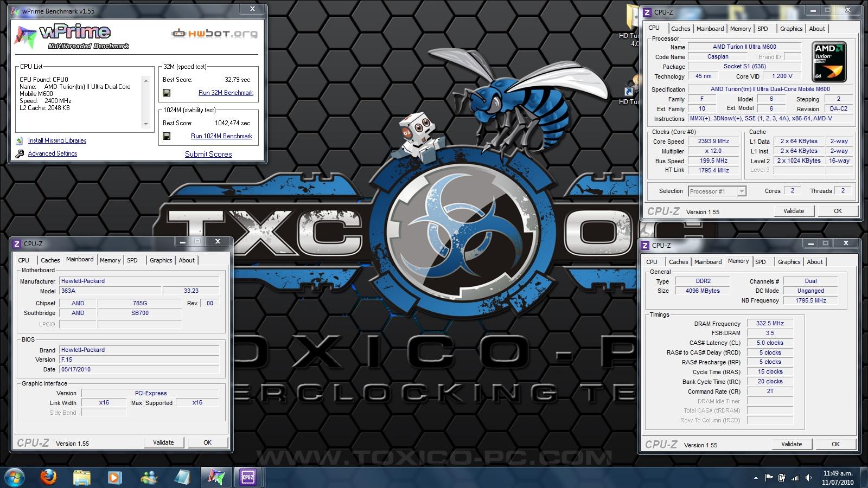Open Install Missing Libraries link
This screenshot has width=868, height=488.
57,140
